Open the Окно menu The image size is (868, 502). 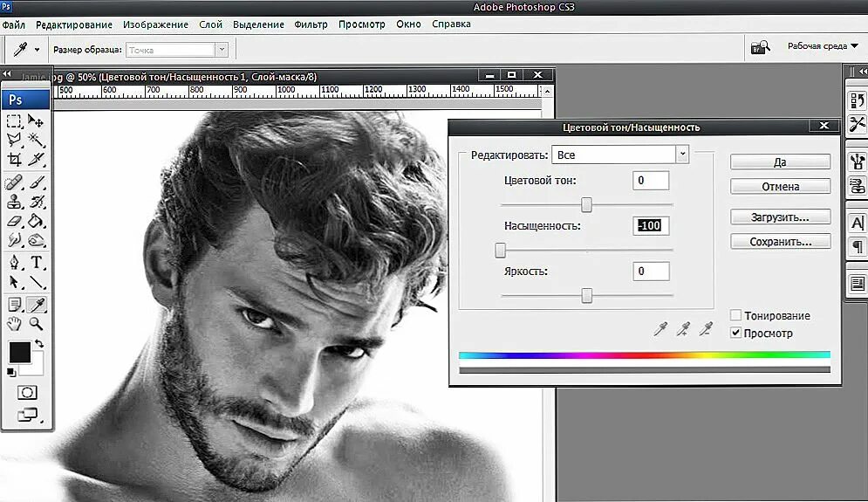[408, 24]
